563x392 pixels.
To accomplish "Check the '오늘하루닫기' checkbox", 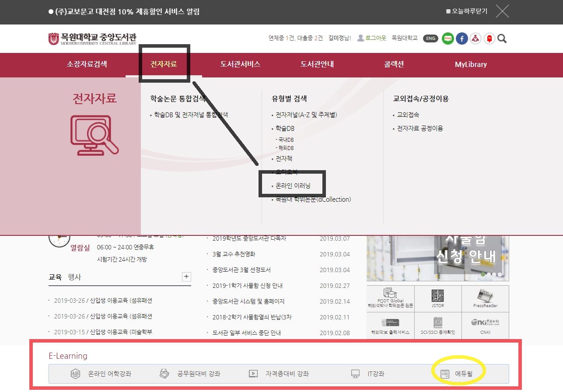I will point(448,11).
